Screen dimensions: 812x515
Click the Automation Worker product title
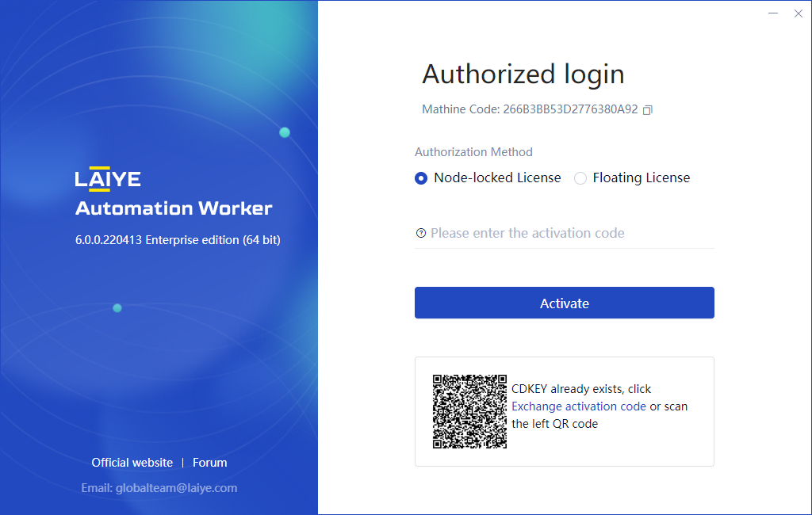click(174, 208)
